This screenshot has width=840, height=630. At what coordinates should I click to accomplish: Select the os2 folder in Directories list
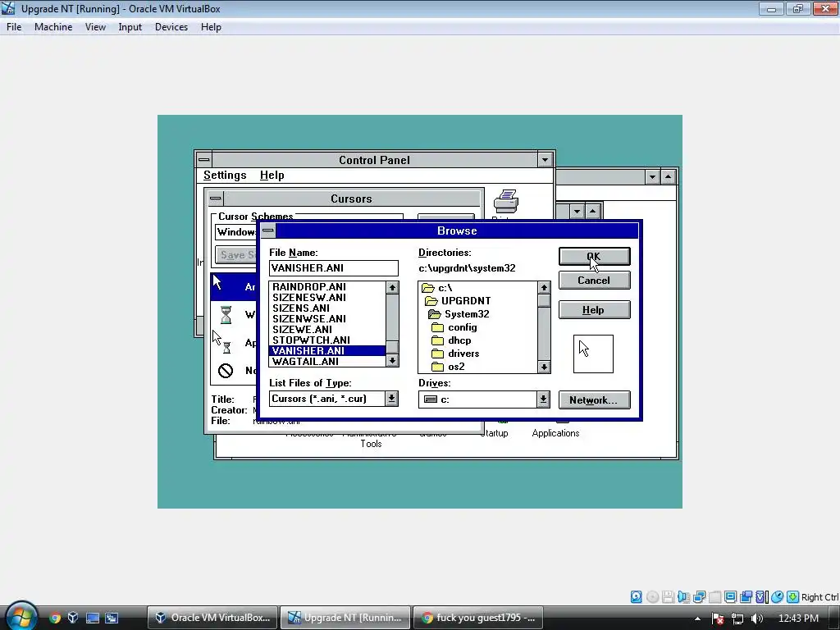coord(449,367)
